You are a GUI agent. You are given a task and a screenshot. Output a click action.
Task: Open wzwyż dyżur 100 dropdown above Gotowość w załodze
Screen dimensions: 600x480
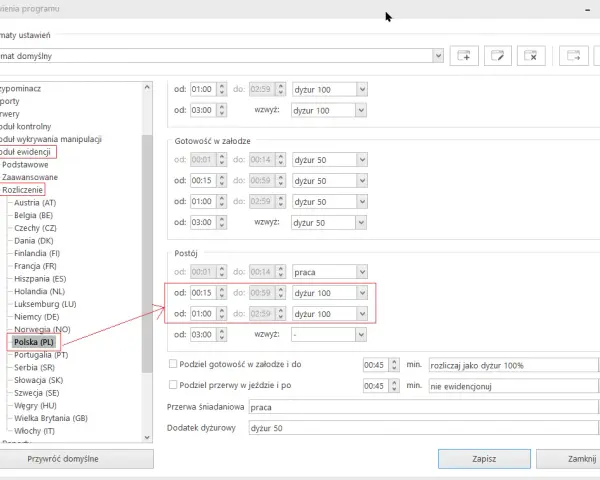click(329, 111)
